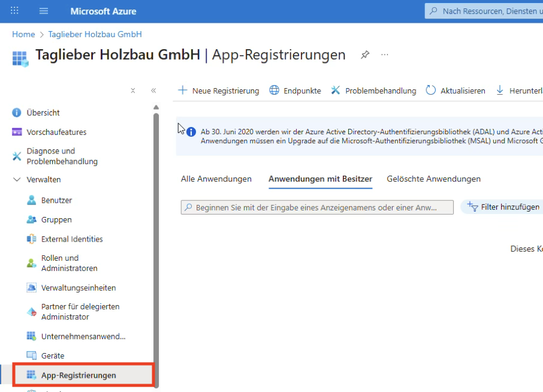Go to Home breadcrumb link
The width and height of the screenshot is (543, 392).
[x=23, y=34]
